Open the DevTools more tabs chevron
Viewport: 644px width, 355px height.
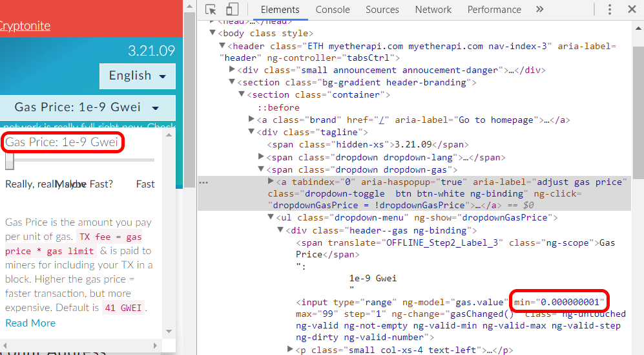(540, 10)
